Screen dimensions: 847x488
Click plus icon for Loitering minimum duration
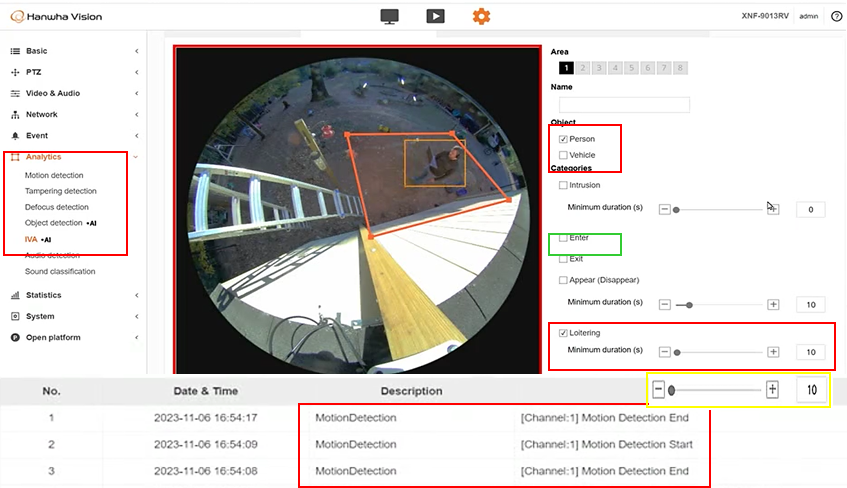click(773, 352)
